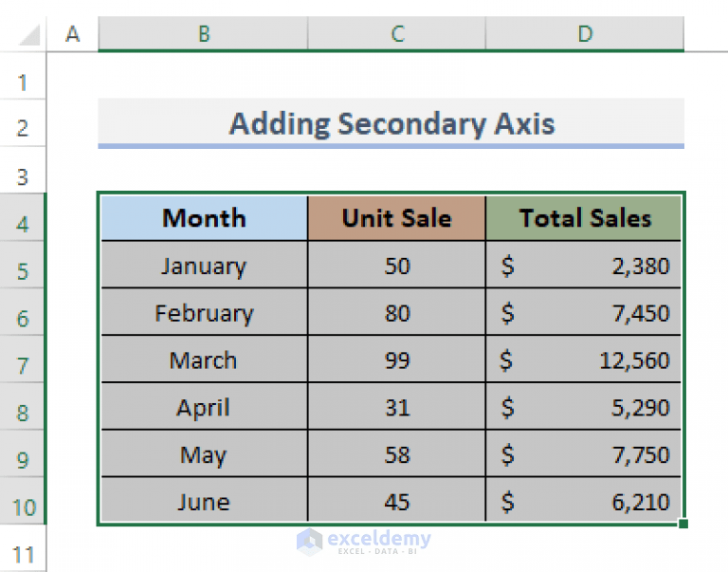Image resolution: width=728 pixels, height=572 pixels.
Task: Click the April cell
Action: coord(203,408)
